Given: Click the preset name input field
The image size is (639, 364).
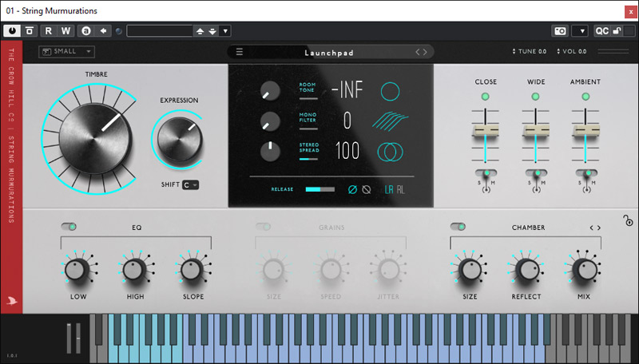Looking at the screenshot, I should tap(160, 31).
